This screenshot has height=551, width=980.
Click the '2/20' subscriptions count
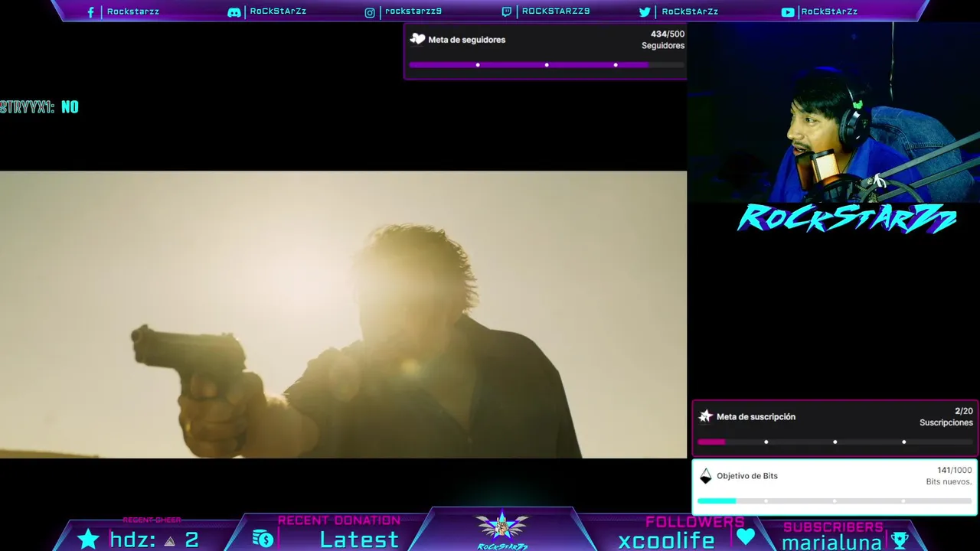(x=964, y=411)
